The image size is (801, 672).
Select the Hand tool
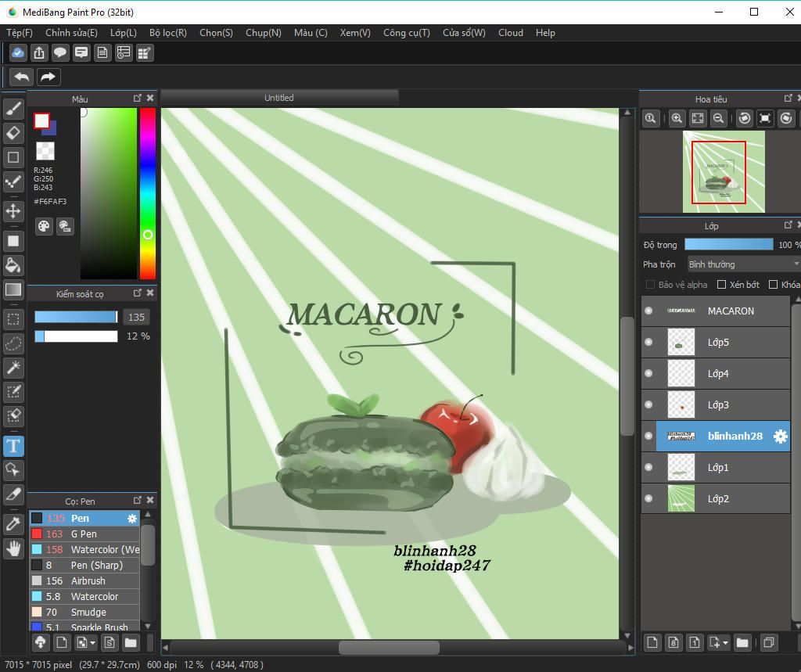click(14, 548)
